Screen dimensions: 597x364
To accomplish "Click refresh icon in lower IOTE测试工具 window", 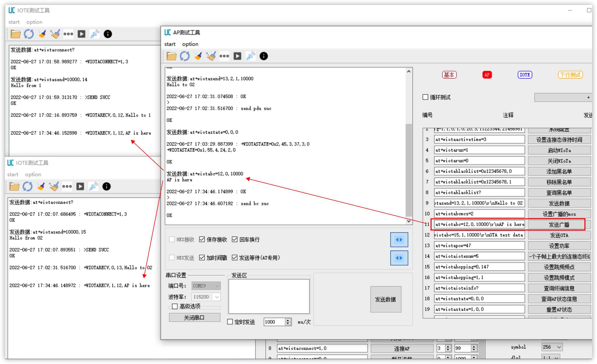I will pyautogui.click(x=28, y=186).
